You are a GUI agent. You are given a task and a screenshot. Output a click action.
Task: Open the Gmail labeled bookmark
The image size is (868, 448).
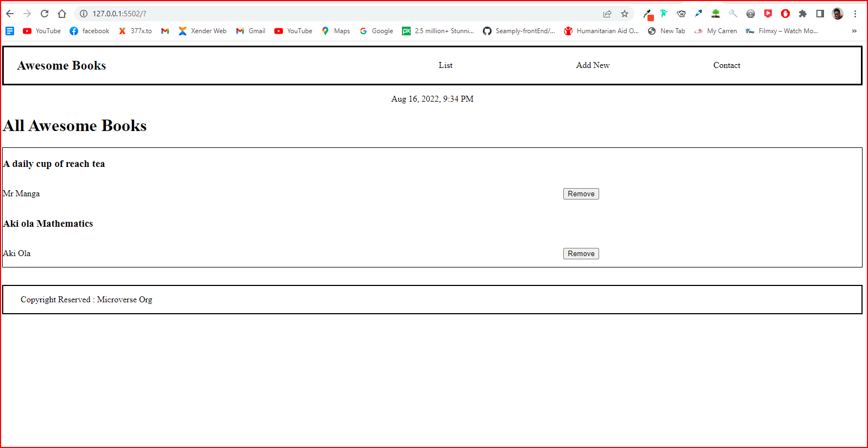pyautogui.click(x=250, y=31)
